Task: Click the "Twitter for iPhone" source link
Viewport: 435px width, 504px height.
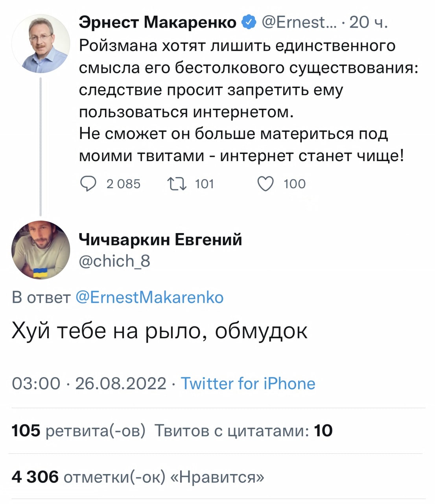Action: click(248, 384)
